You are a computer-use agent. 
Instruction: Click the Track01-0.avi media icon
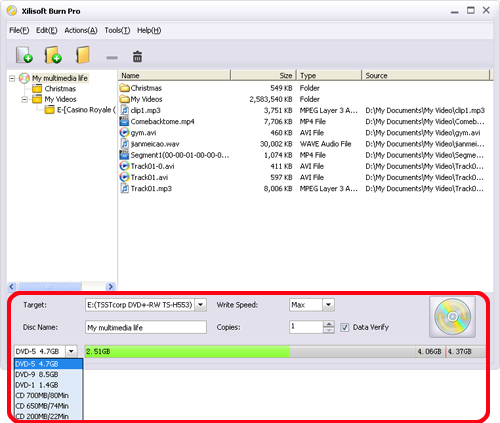[124, 166]
